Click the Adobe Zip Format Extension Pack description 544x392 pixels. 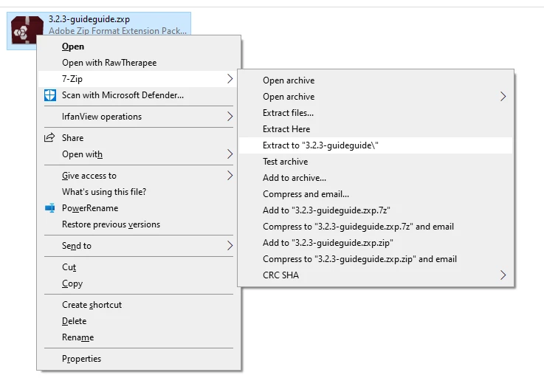pyautogui.click(x=117, y=31)
